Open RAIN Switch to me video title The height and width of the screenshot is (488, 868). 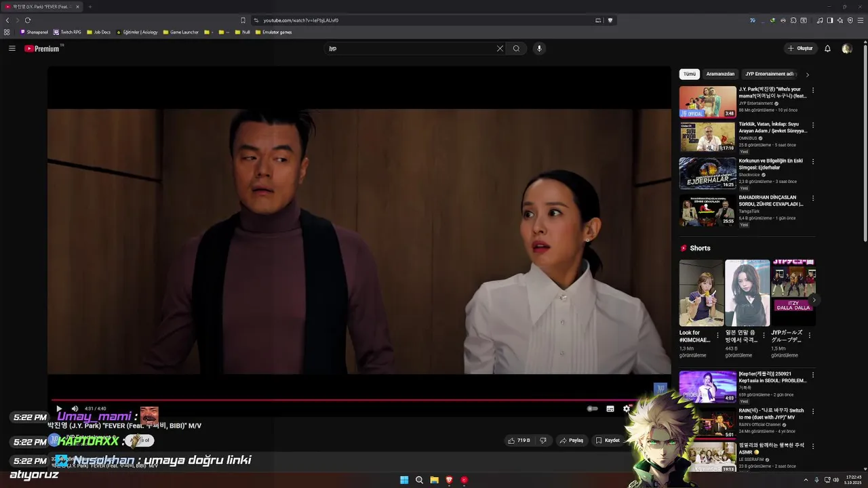(x=771, y=413)
